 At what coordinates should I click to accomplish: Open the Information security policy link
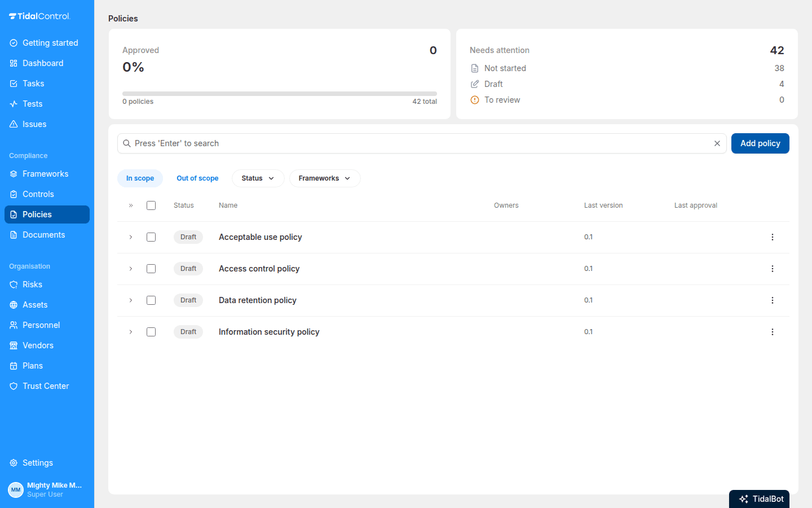tap(269, 332)
